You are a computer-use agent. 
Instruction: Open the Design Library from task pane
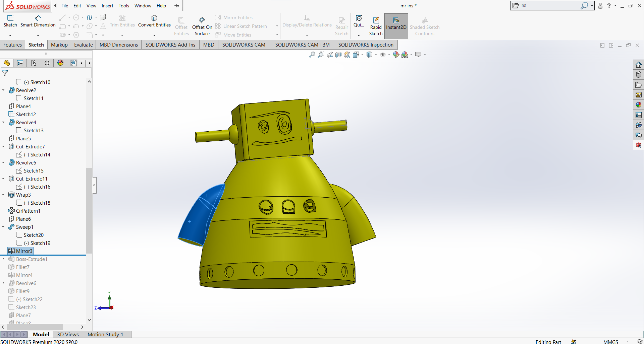(x=638, y=75)
